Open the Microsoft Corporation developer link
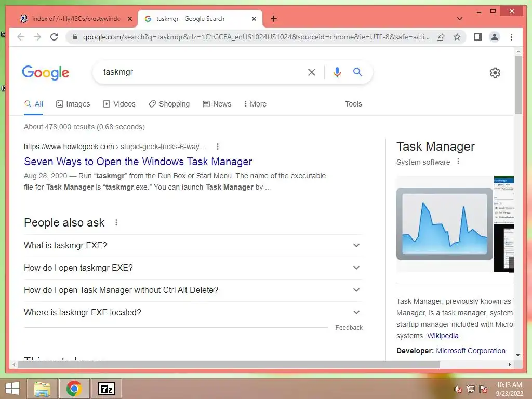This screenshot has width=532, height=399. coord(471,351)
